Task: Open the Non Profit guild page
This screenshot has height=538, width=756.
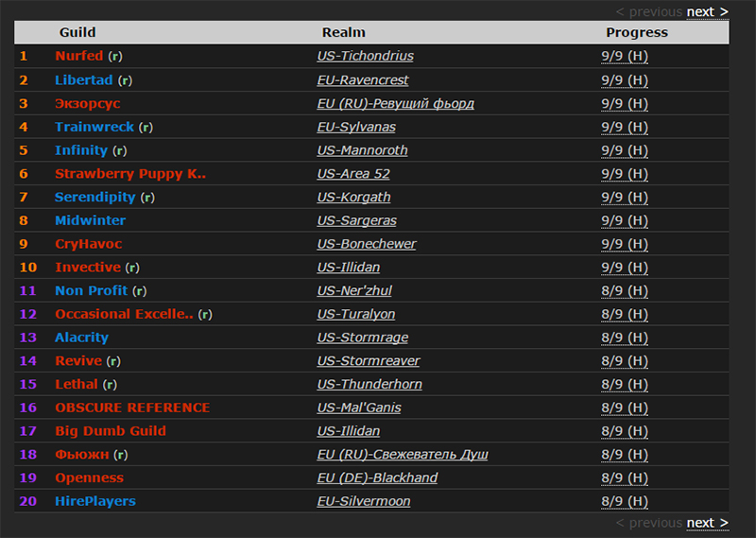Action: tap(91, 291)
